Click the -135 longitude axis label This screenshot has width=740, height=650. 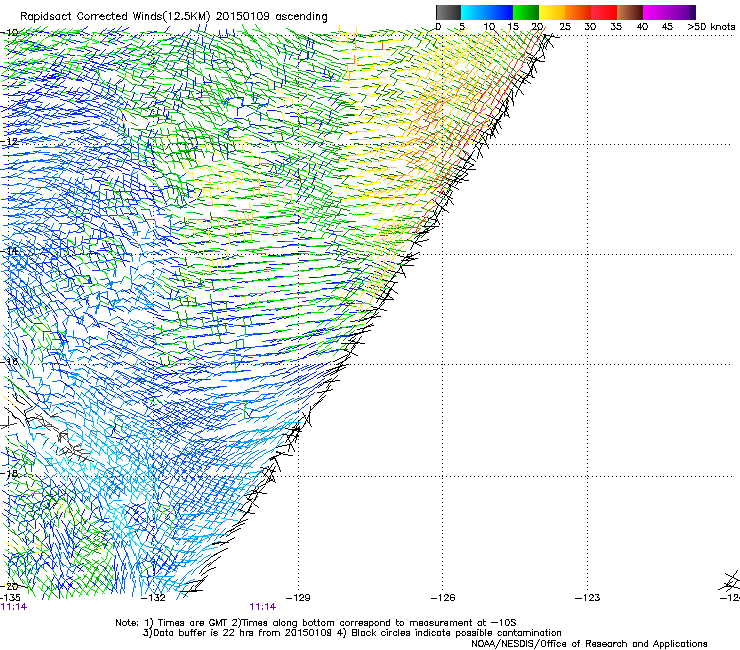10,598
